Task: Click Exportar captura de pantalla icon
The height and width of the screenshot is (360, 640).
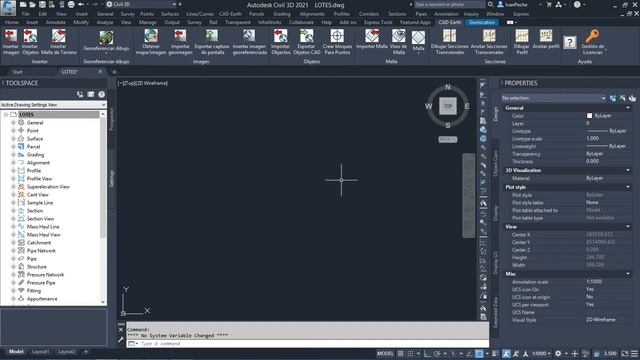Action: click(x=211, y=36)
